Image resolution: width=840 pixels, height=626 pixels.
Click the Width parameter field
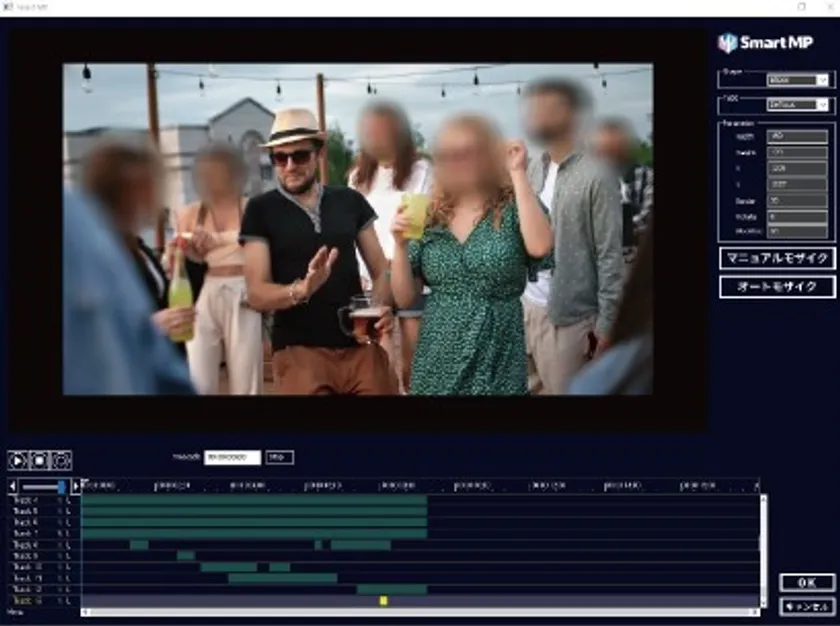point(797,137)
